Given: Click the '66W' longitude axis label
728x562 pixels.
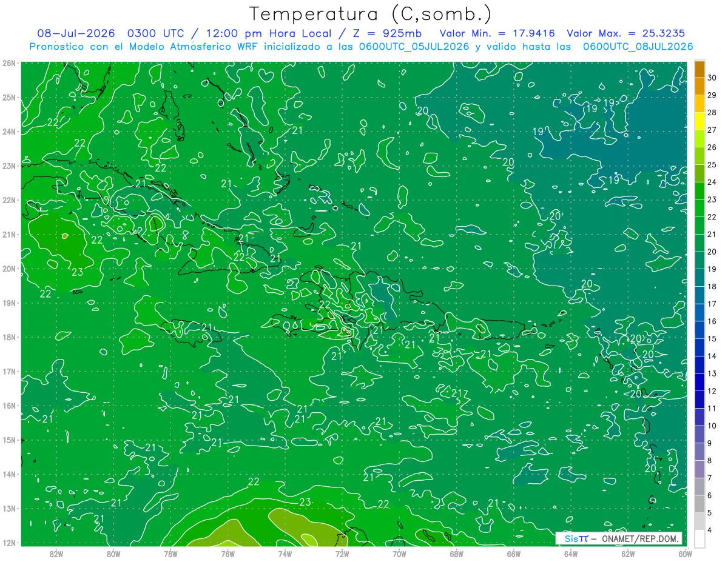Looking at the screenshot, I should [513, 554].
